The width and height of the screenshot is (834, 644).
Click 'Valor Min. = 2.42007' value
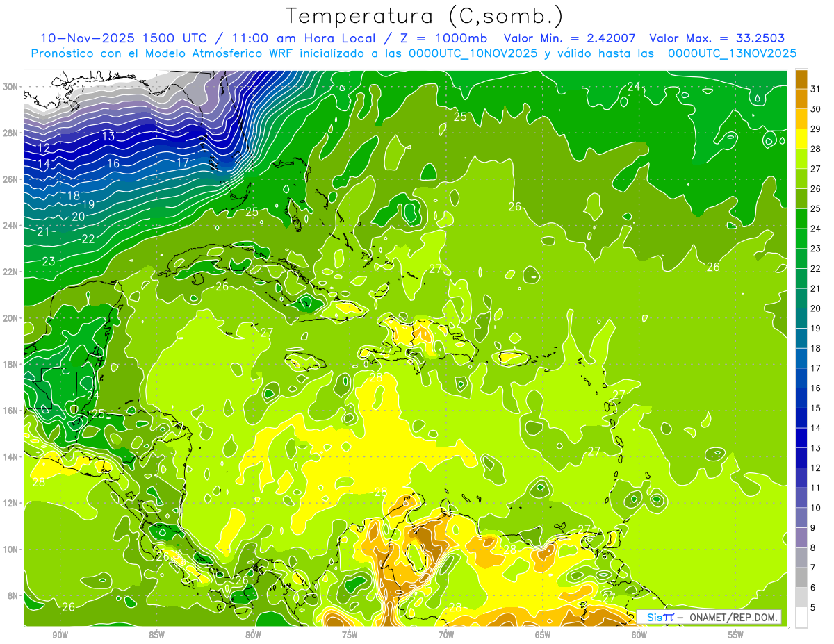(x=569, y=38)
